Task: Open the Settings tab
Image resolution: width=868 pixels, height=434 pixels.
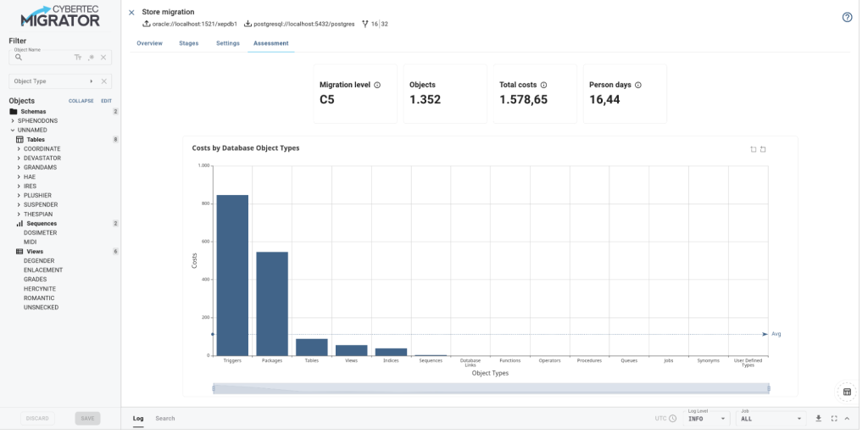Action: pos(227,43)
